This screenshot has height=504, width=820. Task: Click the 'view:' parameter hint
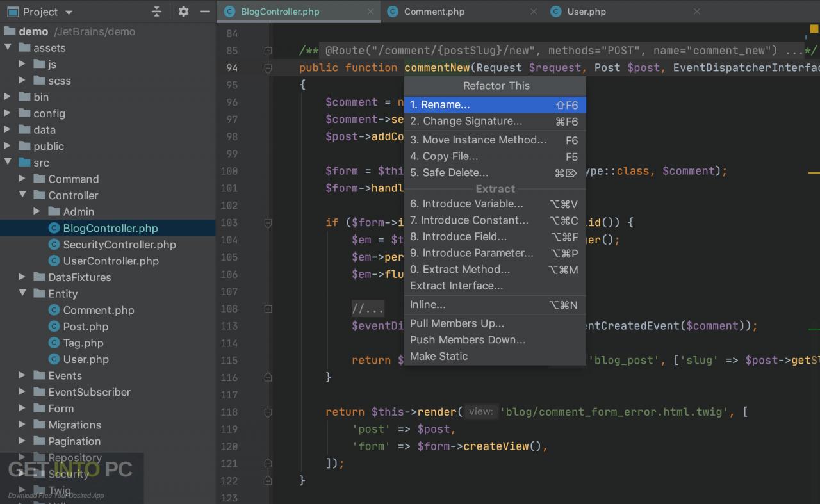coord(480,412)
